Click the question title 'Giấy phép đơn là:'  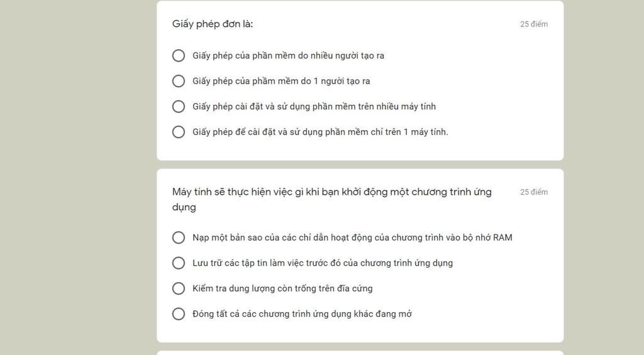tap(213, 24)
